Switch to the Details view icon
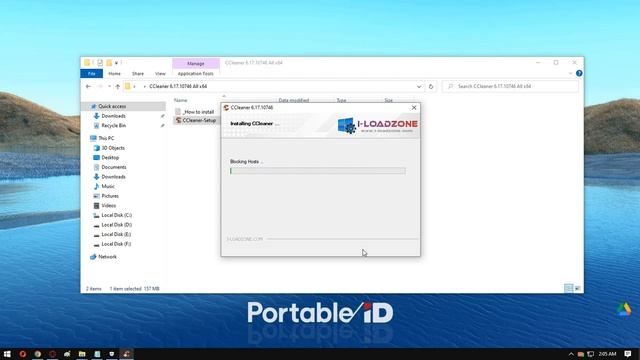The width and height of the screenshot is (640, 360). point(568,289)
